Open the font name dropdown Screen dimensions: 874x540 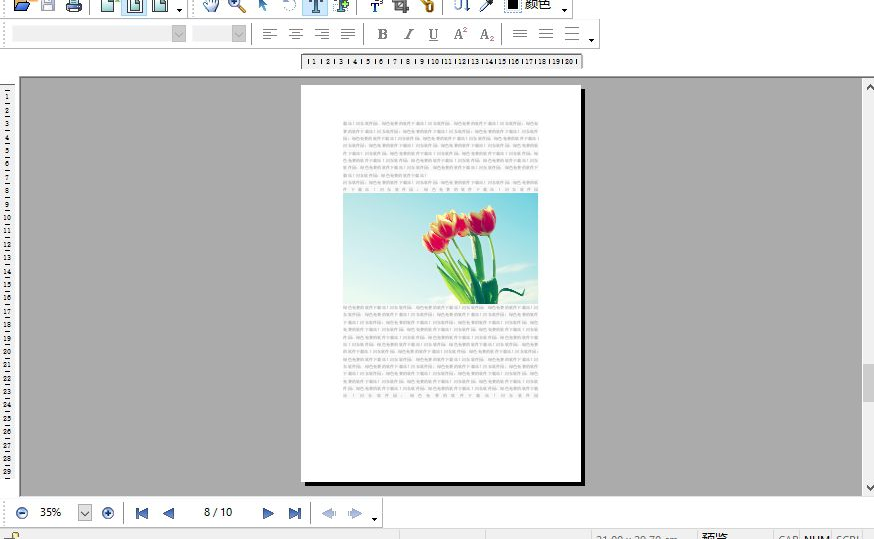[x=178, y=34]
